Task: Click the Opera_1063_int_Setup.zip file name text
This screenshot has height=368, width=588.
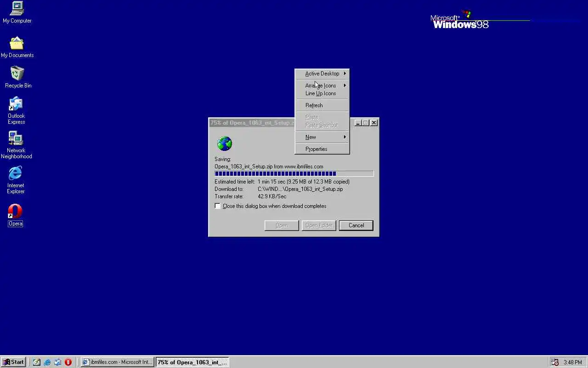Action: [x=243, y=167]
